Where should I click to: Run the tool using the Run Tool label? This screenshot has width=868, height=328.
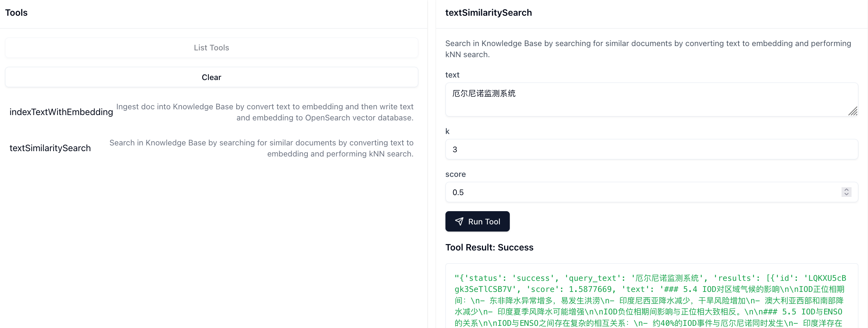pos(484,222)
